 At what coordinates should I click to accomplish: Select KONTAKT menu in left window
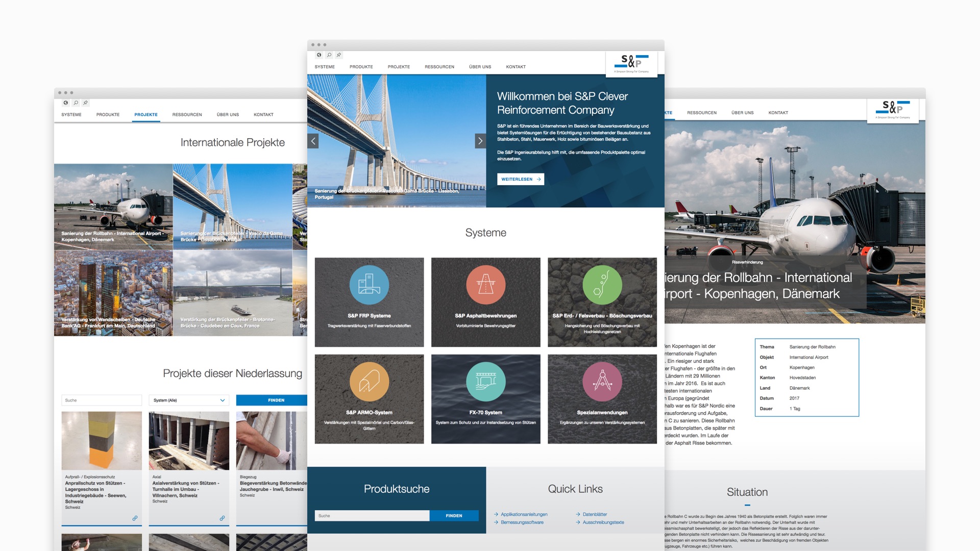tap(263, 115)
